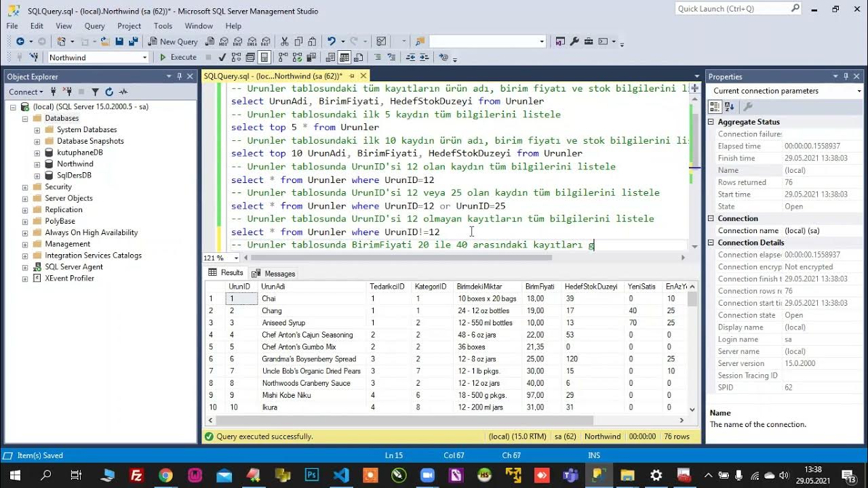Expand the kutuphaneDB database node
868x488 pixels.
click(37, 152)
